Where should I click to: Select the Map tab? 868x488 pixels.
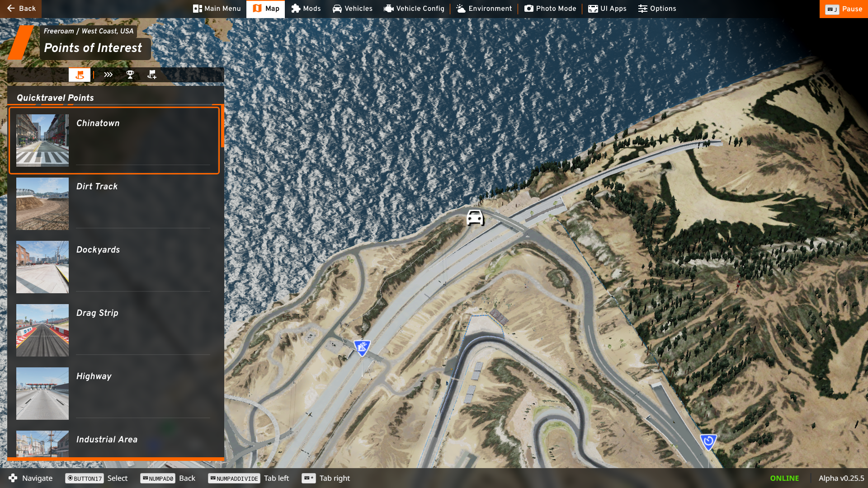(x=265, y=9)
